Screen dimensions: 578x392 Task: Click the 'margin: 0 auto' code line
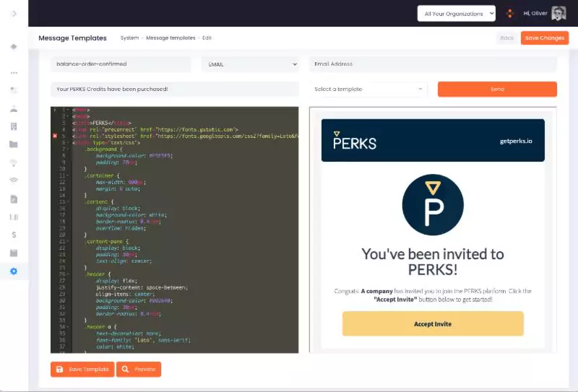coord(118,189)
